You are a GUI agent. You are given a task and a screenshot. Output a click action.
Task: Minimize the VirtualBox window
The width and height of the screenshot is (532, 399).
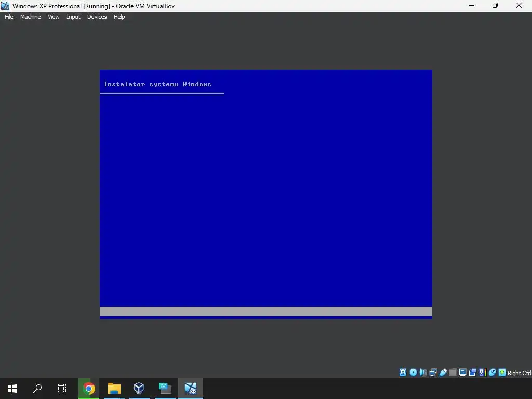[x=472, y=5]
